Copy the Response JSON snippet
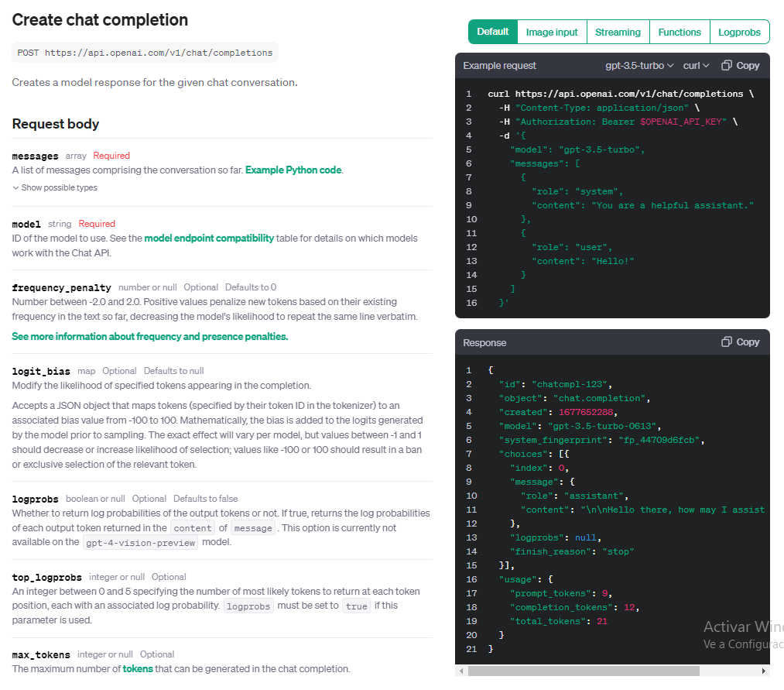 tap(740, 342)
